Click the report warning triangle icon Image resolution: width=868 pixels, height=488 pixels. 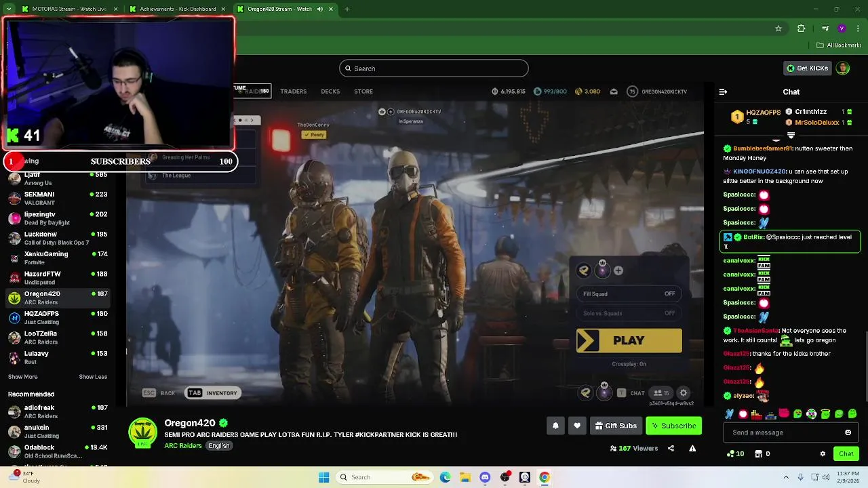pos(692,448)
